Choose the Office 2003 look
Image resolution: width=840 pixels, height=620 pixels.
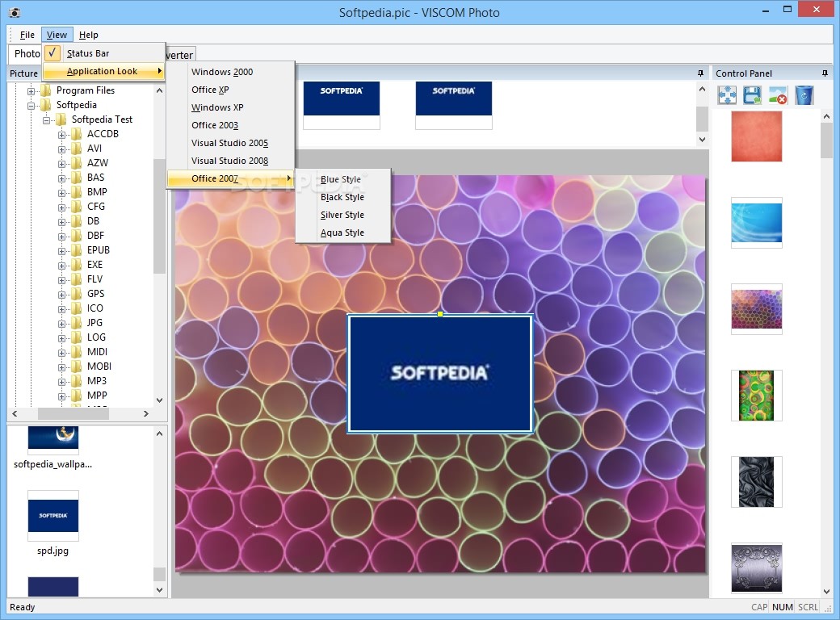tap(230, 125)
